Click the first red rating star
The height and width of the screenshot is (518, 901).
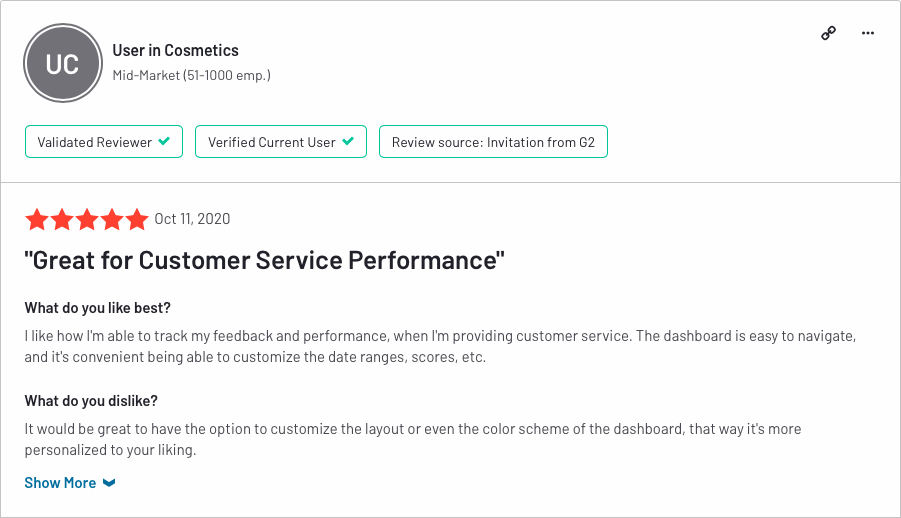37,220
